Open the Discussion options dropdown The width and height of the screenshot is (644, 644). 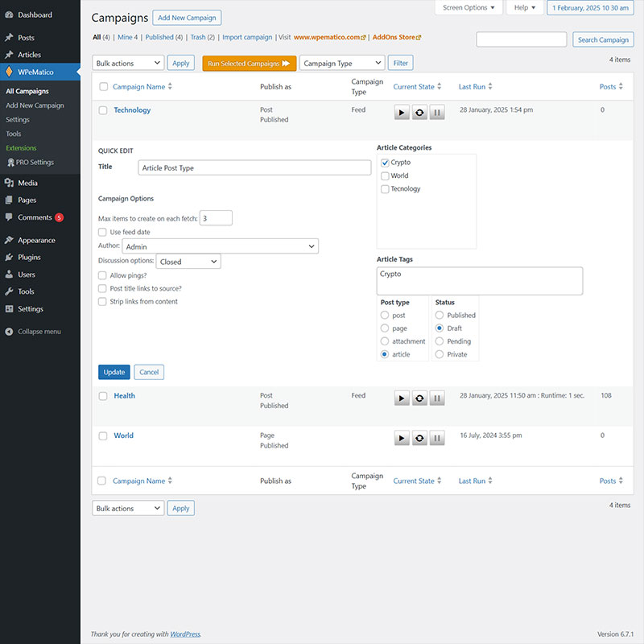coord(188,262)
